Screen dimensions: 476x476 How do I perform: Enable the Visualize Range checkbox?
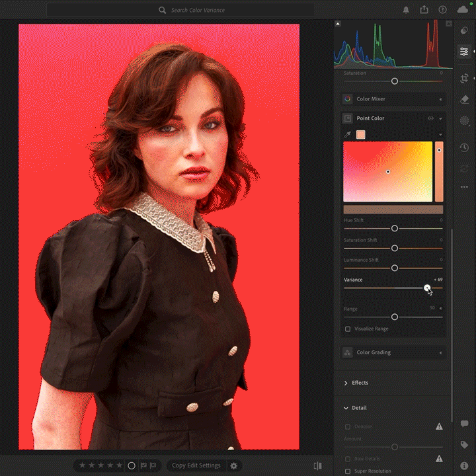click(x=348, y=329)
